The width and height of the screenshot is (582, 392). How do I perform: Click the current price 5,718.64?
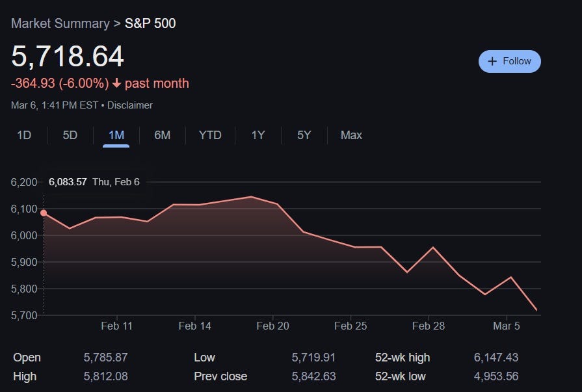tap(68, 57)
